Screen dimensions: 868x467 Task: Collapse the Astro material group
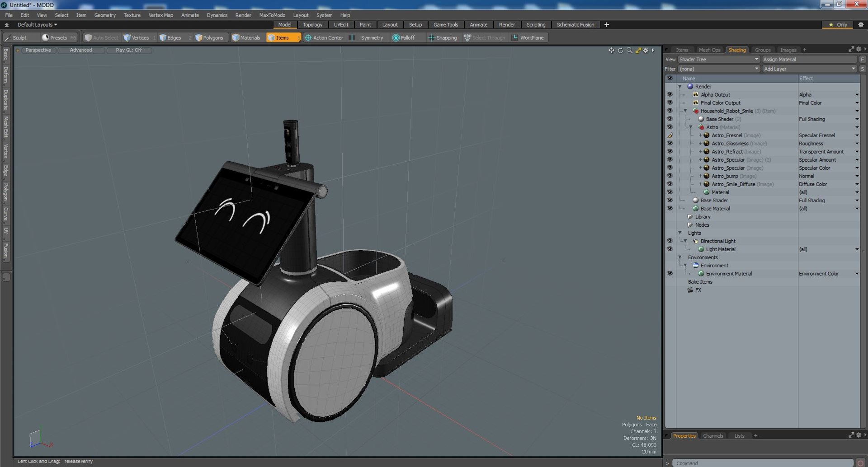(690, 127)
